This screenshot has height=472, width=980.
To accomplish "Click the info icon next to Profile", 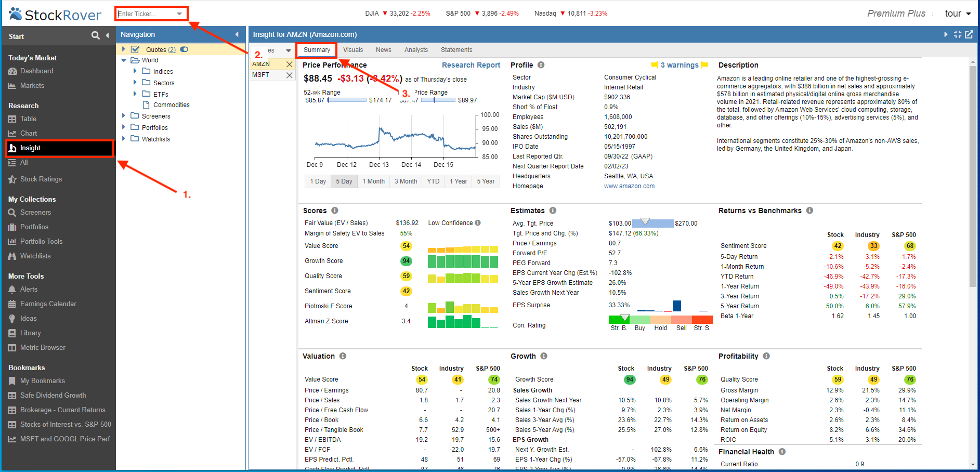I will 541,65.
